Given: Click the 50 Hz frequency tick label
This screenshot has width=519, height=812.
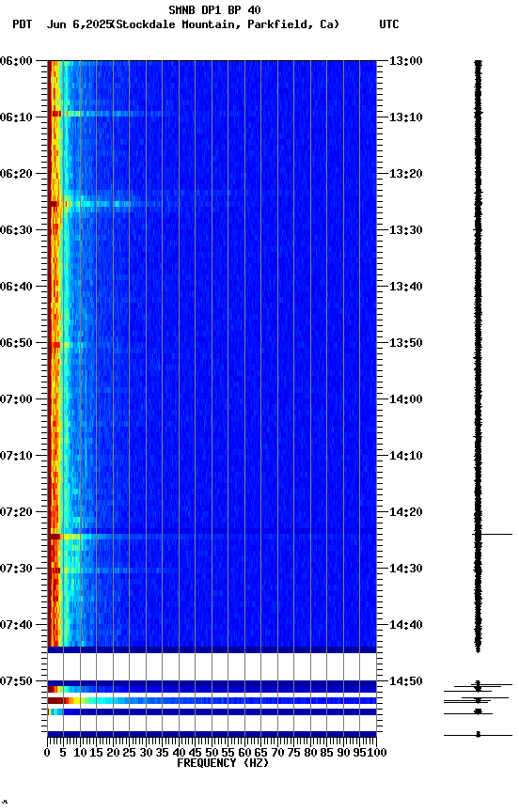Looking at the screenshot, I should (212, 753).
